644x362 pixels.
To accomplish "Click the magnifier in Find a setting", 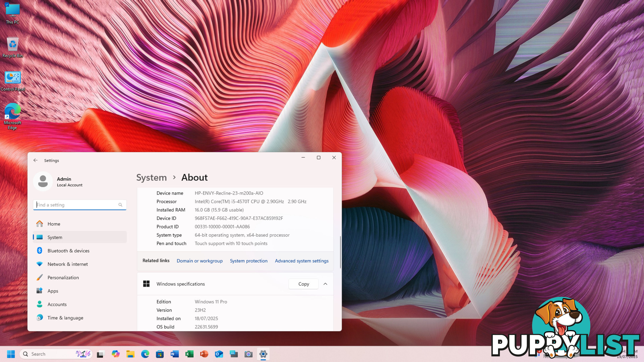I will (120, 205).
